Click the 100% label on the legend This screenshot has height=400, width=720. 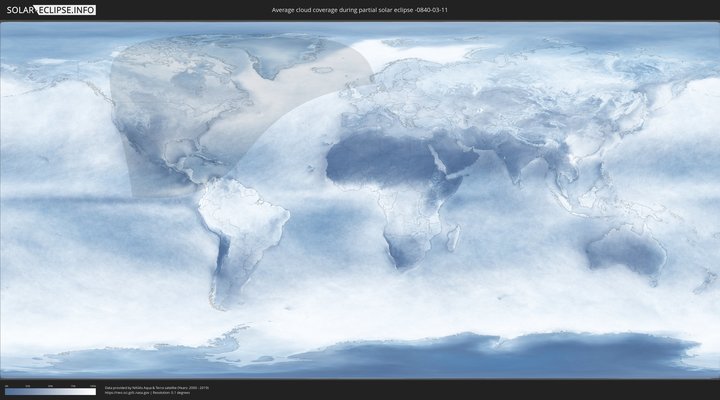[x=93, y=385]
